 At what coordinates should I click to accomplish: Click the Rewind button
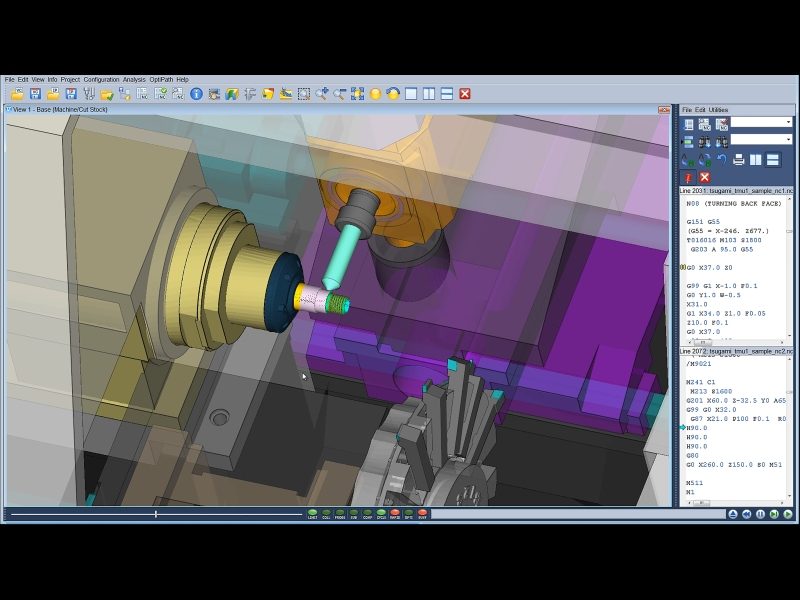[746, 514]
